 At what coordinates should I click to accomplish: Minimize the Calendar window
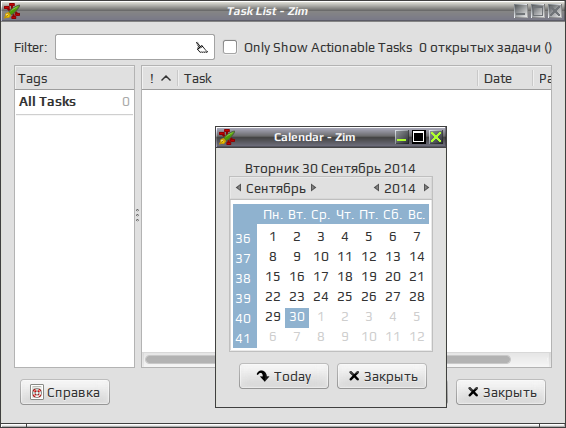[x=401, y=137]
